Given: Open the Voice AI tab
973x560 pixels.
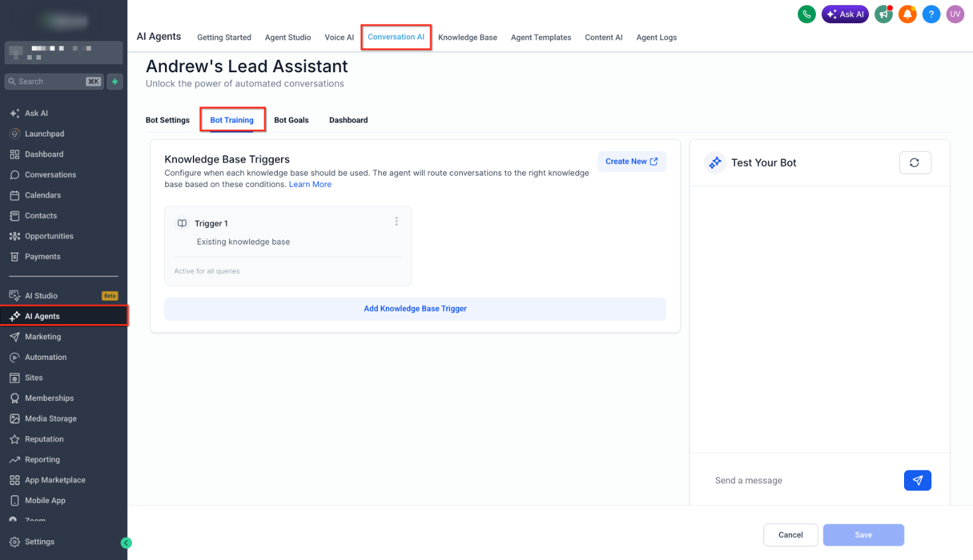Looking at the screenshot, I should (339, 38).
